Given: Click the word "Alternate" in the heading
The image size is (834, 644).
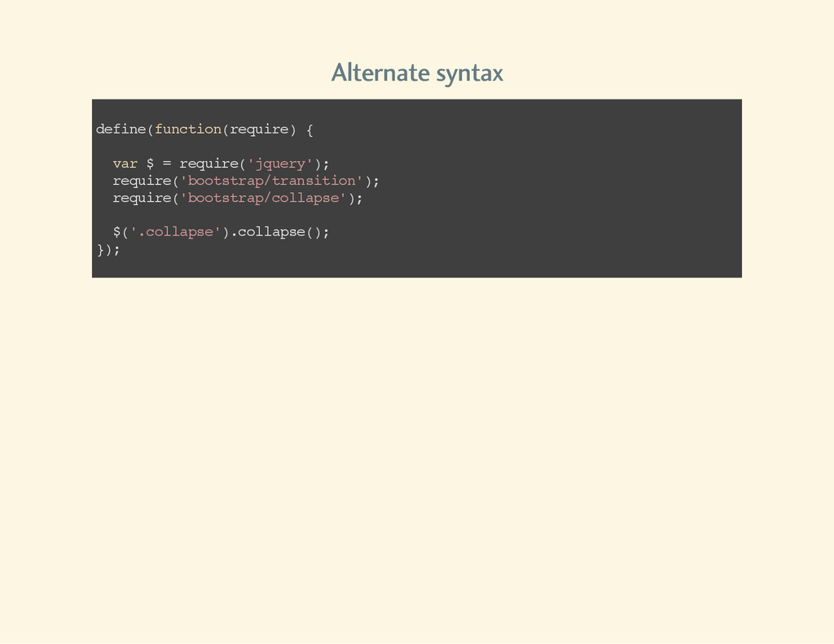Looking at the screenshot, I should tap(380, 72).
